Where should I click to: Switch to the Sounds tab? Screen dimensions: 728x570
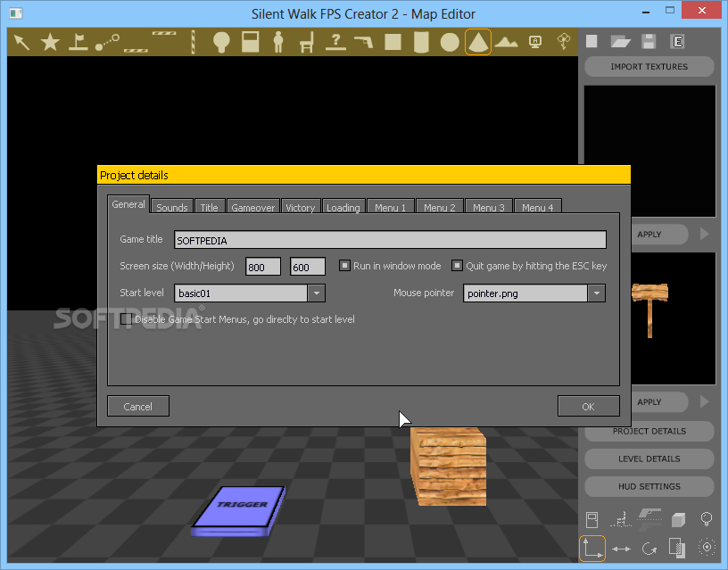click(x=172, y=207)
